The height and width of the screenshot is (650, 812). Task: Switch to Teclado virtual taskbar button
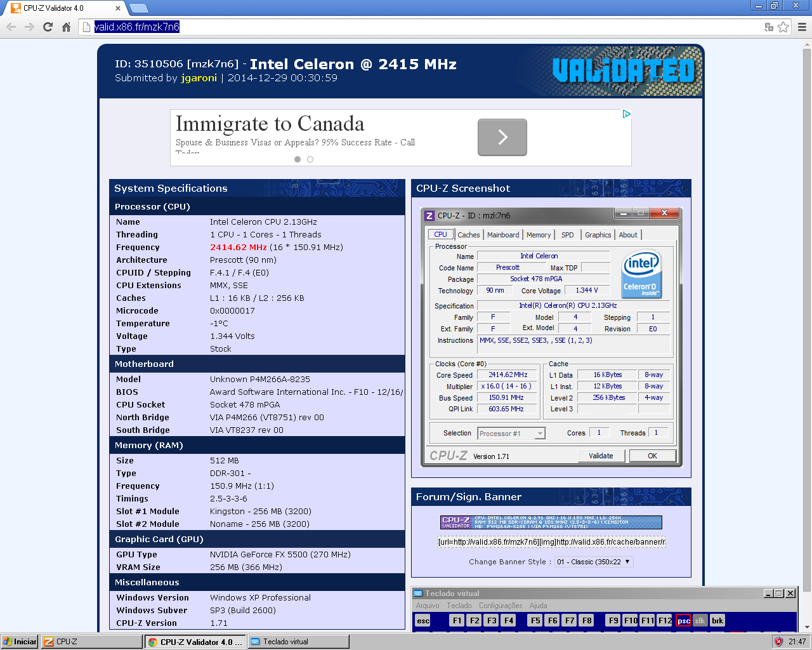click(298, 642)
